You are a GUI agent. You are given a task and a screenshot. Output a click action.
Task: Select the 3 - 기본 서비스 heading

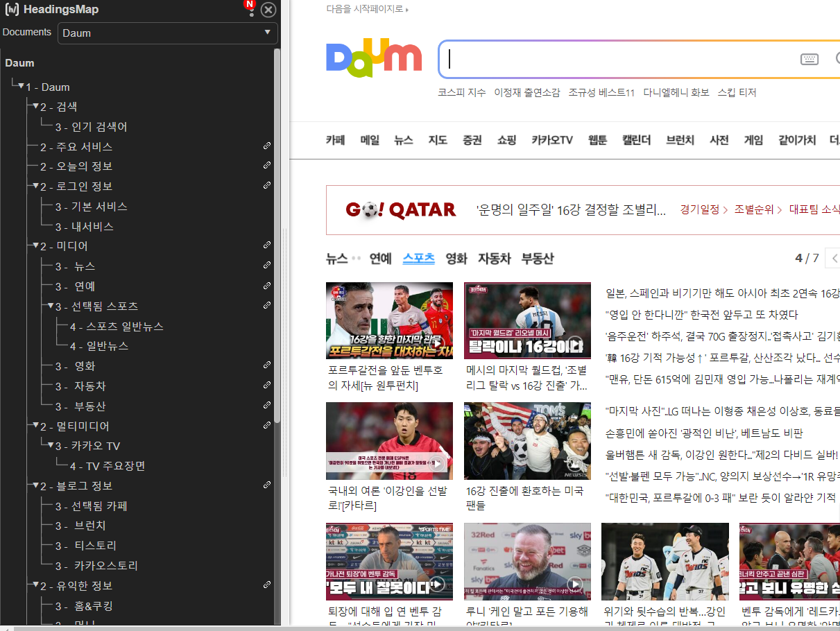point(92,207)
